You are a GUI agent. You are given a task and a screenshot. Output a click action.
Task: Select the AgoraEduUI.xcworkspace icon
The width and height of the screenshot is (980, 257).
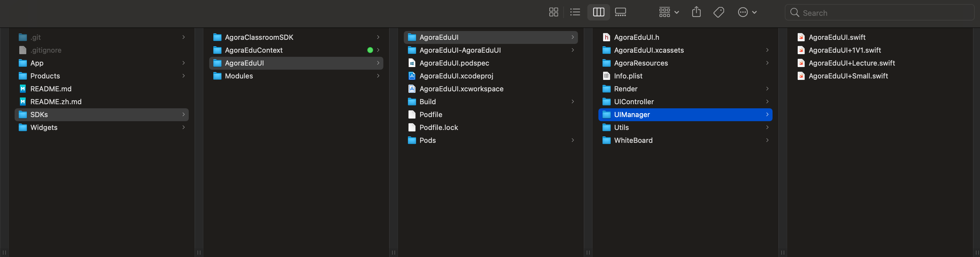(412, 89)
